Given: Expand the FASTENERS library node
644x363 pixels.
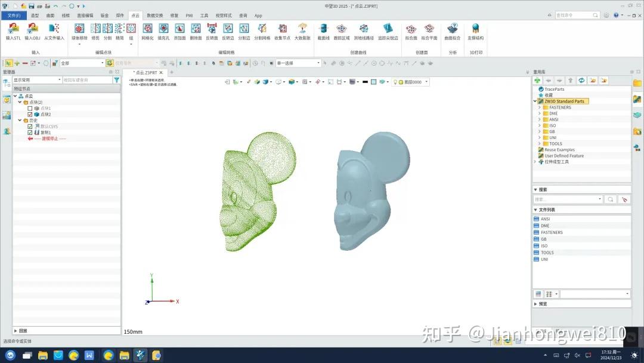Looking at the screenshot, I should [540, 107].
